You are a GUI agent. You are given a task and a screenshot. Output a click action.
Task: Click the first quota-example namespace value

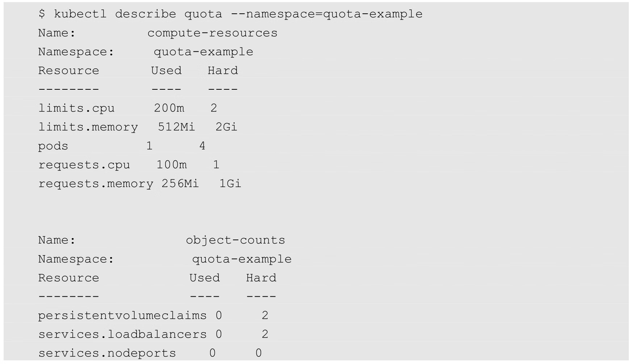pyautogui.click(x=203, y=52)
